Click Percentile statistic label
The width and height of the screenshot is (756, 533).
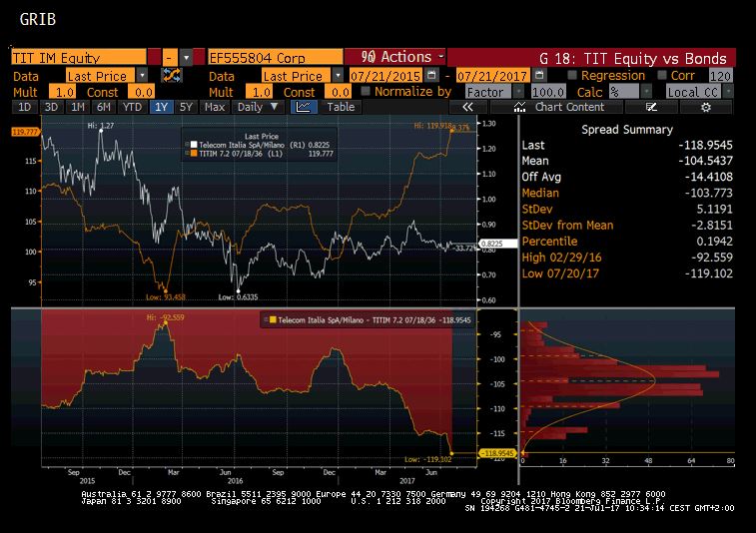pos(549,241)
